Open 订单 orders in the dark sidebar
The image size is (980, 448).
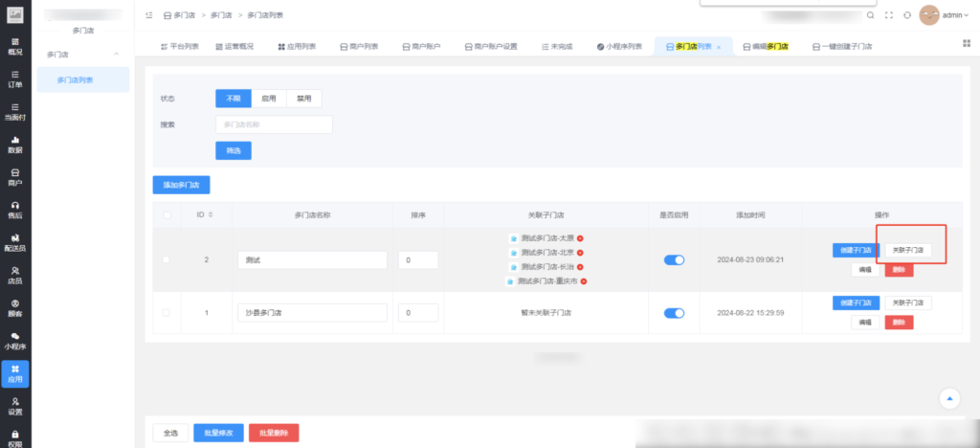(x=15, y=79)
